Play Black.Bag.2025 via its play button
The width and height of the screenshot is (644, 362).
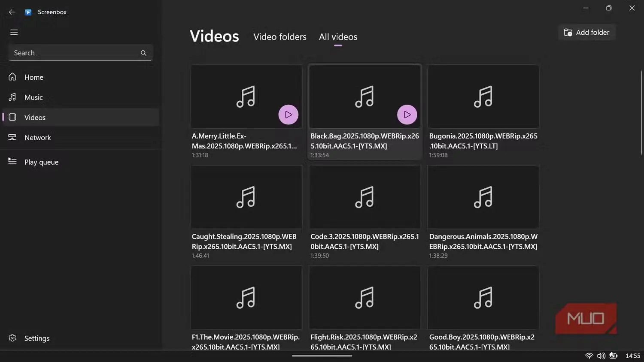click(x=407, y=115)
